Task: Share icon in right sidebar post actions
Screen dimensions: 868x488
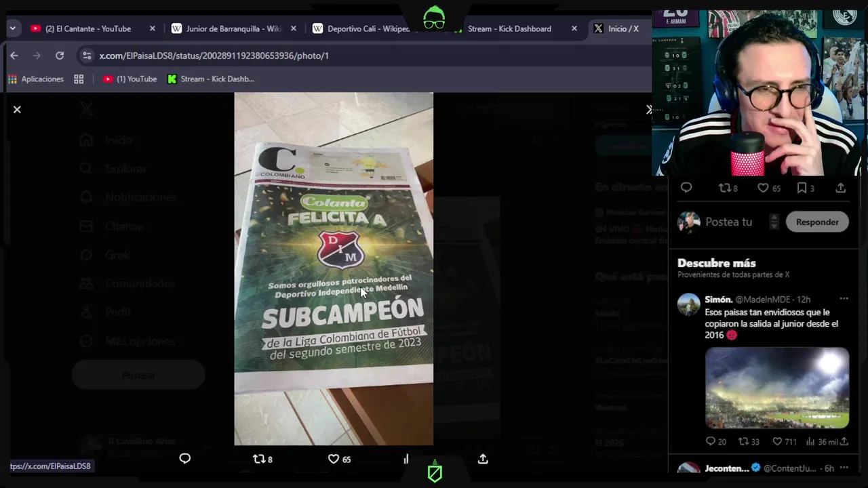Action: [840, 188]
